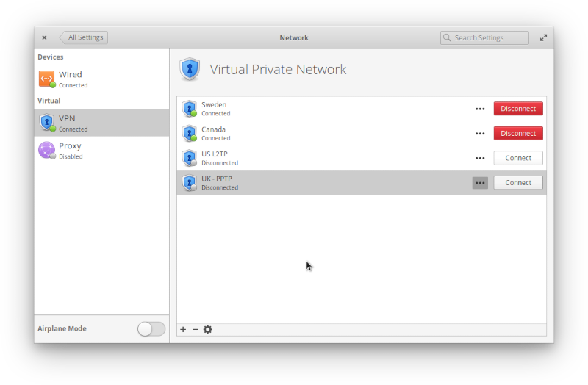Select the VPN entry in the sidebar

point(101,123)
